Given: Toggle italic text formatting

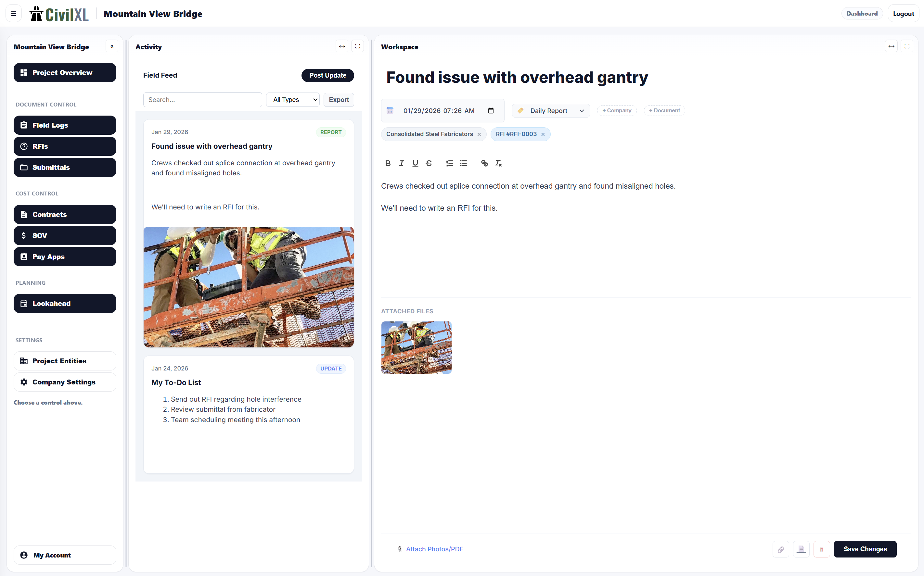Looking at the screenshot, I should 401,163.
